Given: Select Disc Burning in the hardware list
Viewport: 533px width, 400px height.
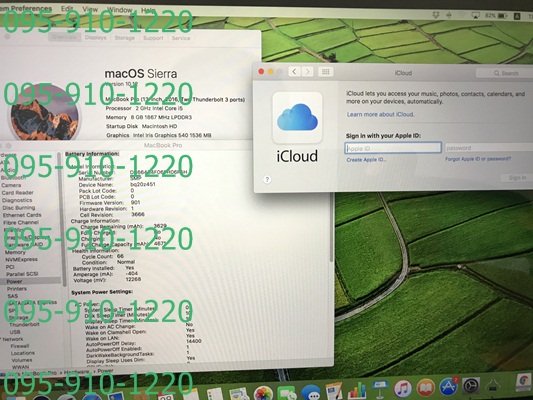Looking at the screenshot, I should tap(19, 208).
